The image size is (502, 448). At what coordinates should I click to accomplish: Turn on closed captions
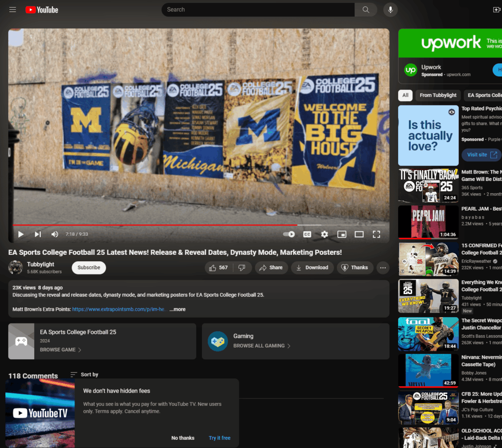coord(307,234)
